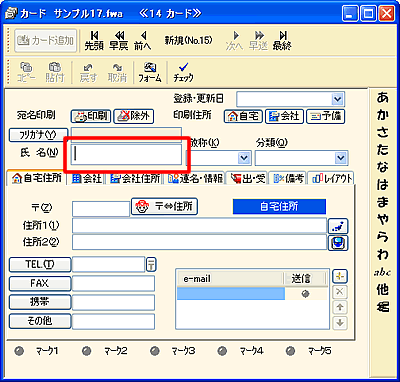Jump to last card with 最終
Image resolution: width=400 pixels, height=382 pixels.
pyautogui.click(x=282, y=41)
